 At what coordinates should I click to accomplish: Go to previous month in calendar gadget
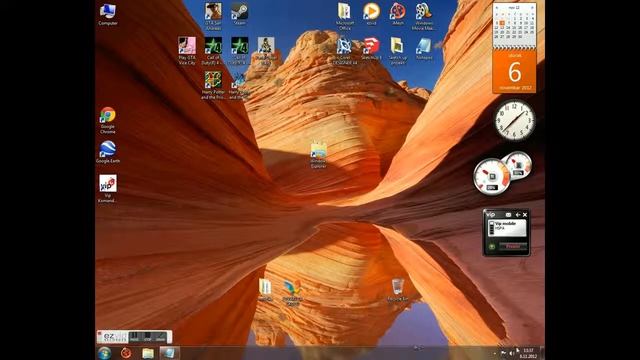click(497, 8)
